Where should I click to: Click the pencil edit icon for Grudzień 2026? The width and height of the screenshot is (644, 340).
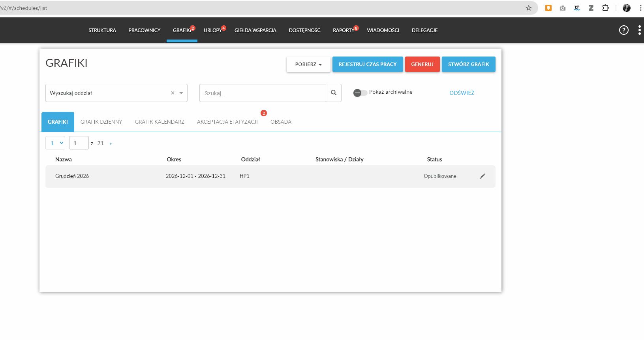(482, 176)
